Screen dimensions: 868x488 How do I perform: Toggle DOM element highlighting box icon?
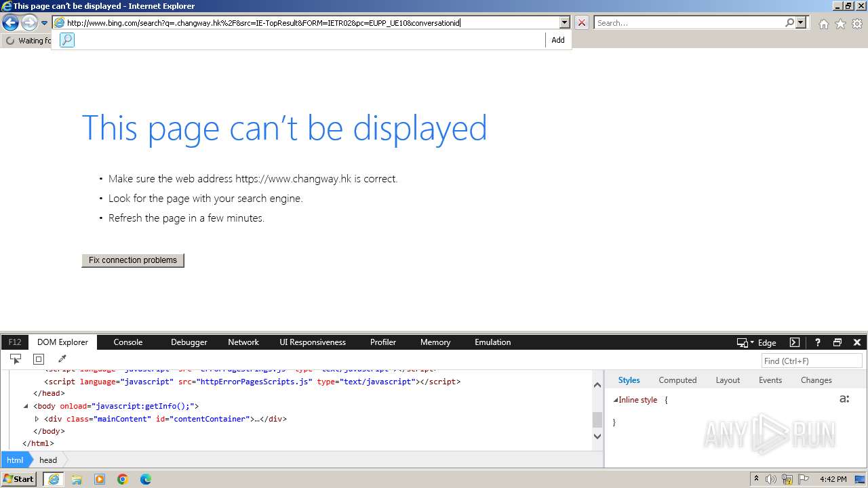coord(39,359)
